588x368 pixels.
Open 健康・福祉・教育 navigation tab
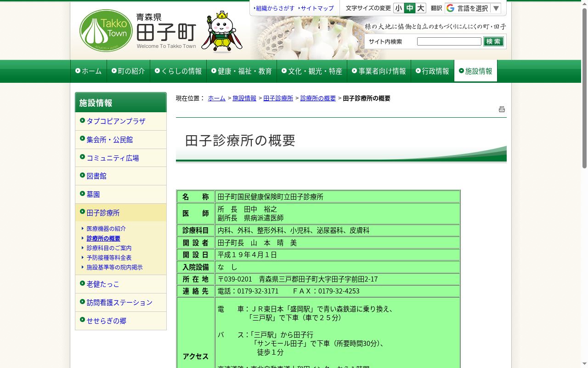point(242,71)
